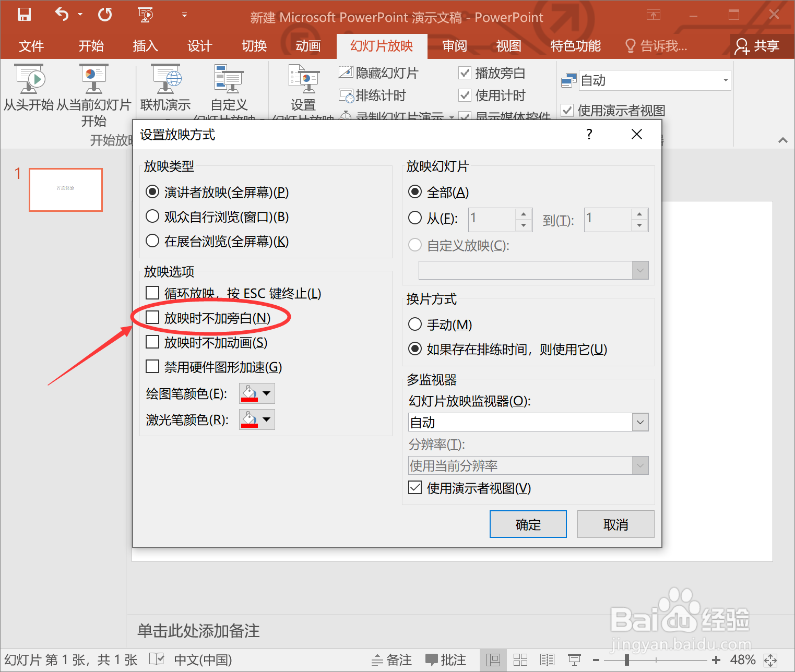Viewport: 795px width, 672px height.
Task: Collapse the ribbon with chevron
Action: point(782,140)
